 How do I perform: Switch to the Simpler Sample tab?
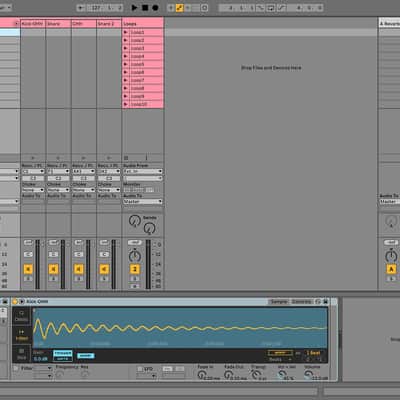(x=279, y=302)
